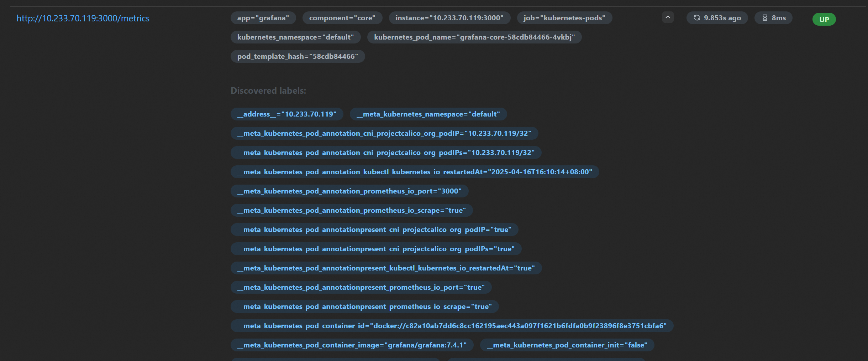Select the kubernetes_pod_name label badge
Image resolution: width=868 pixels, height=361 pixels.
tap(474, 37)
